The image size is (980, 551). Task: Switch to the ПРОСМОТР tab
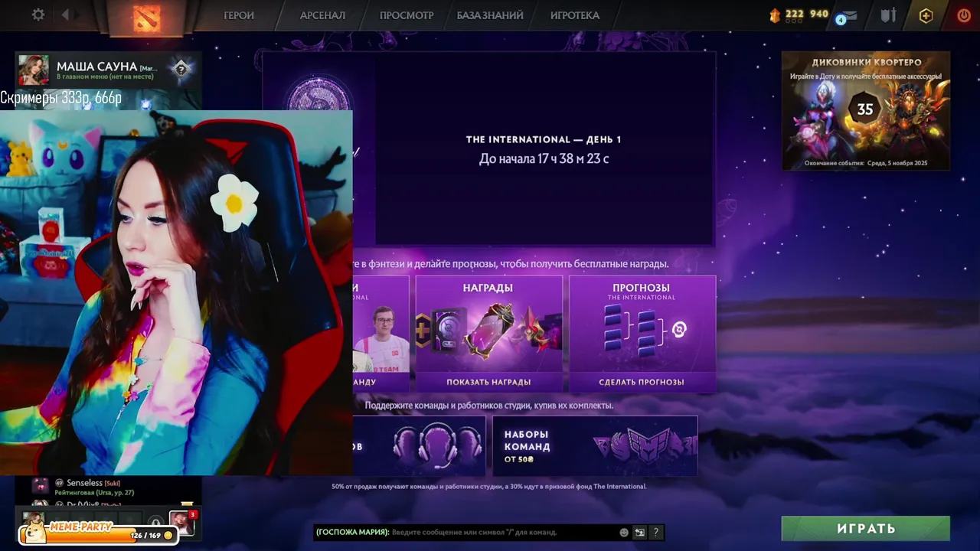pos(407,15)
